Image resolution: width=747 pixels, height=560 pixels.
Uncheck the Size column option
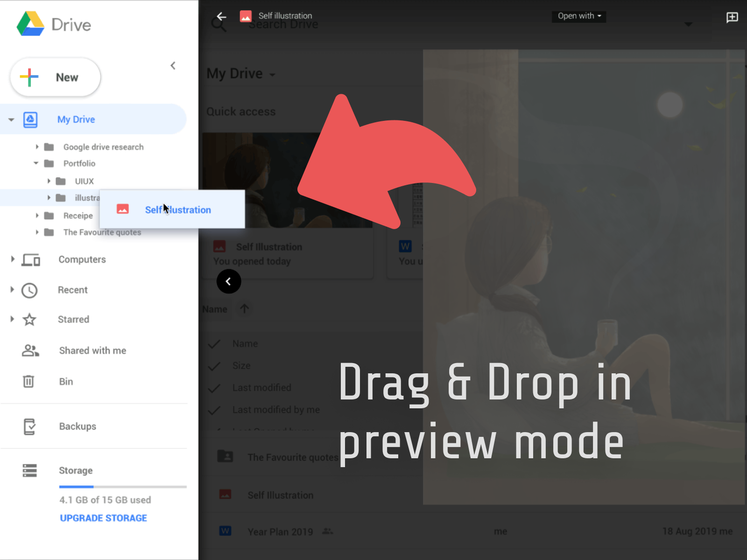(x=214, y=366)
